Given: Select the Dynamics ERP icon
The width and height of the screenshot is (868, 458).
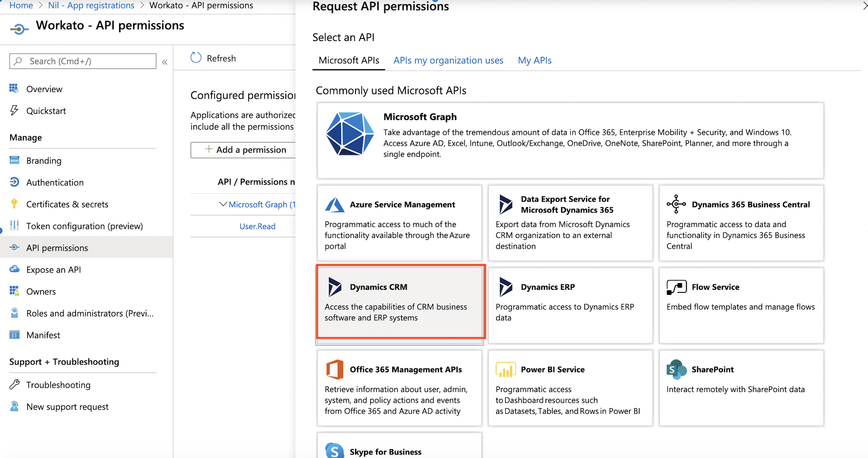Looking at the screenshot, I should pos(505,286).
